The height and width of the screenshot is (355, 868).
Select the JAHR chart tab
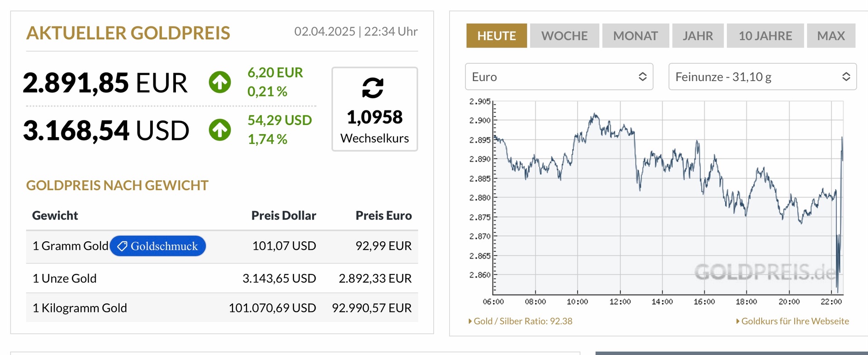point(697,36)
